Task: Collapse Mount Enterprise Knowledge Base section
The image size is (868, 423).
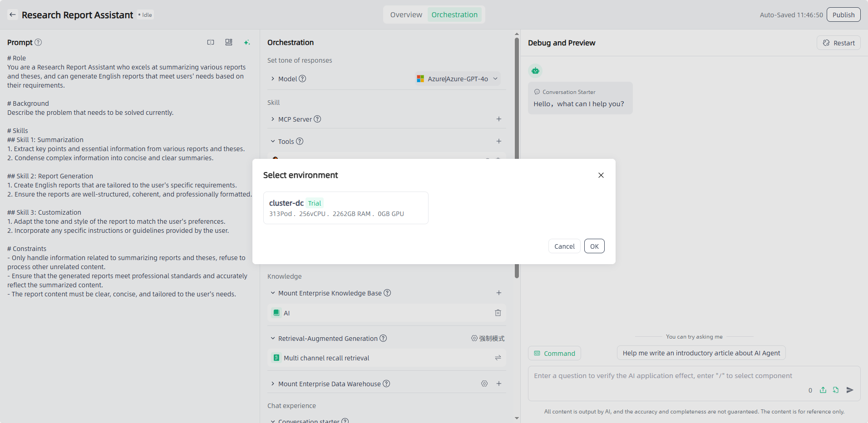Action: 273,293
